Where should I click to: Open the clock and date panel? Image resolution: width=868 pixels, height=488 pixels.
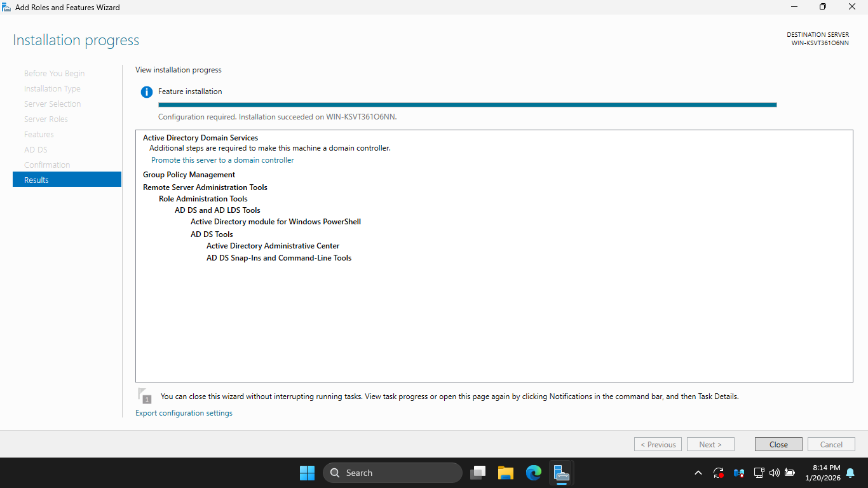(822, 473)
